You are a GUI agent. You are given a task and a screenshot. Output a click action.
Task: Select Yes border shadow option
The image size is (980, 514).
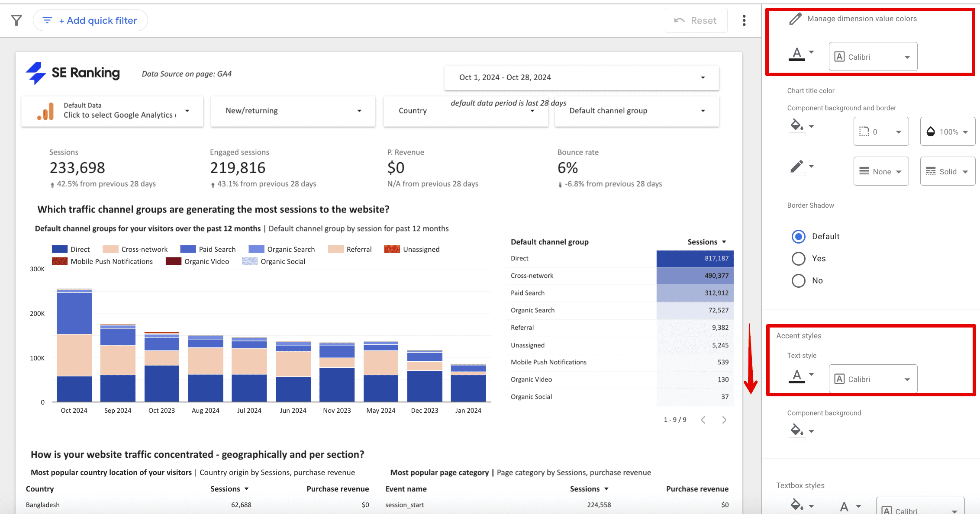coord(799,258)
